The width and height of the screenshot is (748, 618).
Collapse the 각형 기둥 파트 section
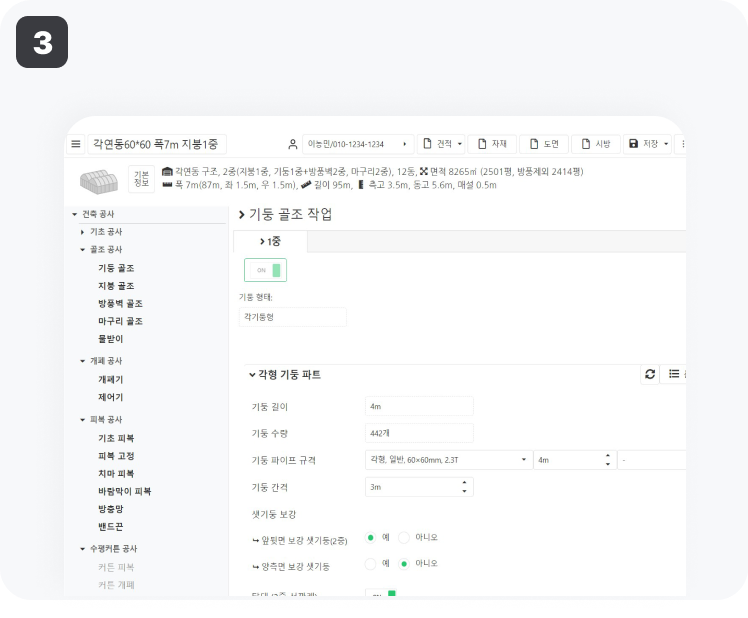click(x=252, y=375)
